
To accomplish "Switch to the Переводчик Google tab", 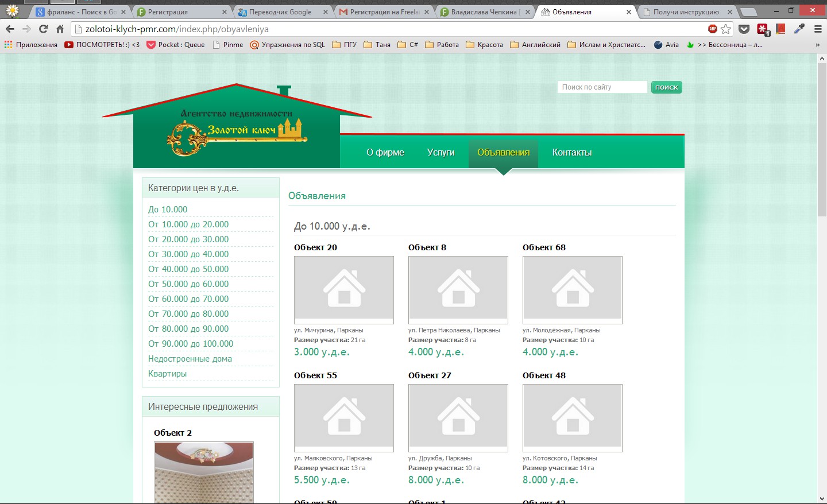I will click(283, 11).
